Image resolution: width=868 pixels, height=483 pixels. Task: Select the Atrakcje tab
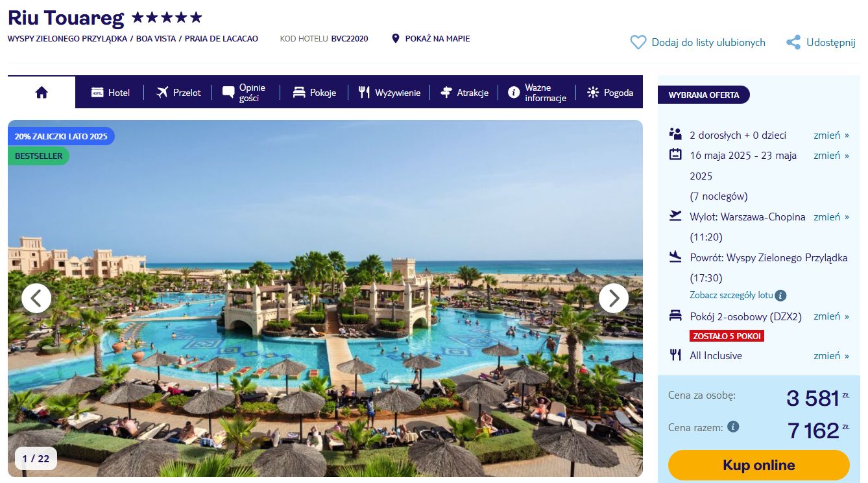[x=464, y=93]
